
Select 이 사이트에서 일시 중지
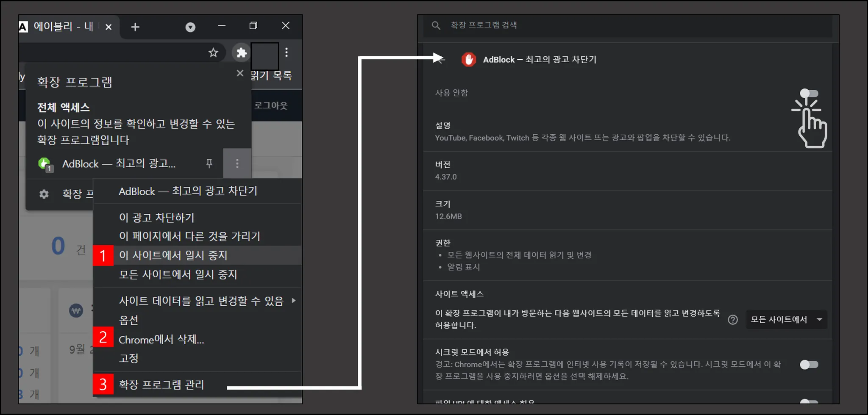pos(198,255)
